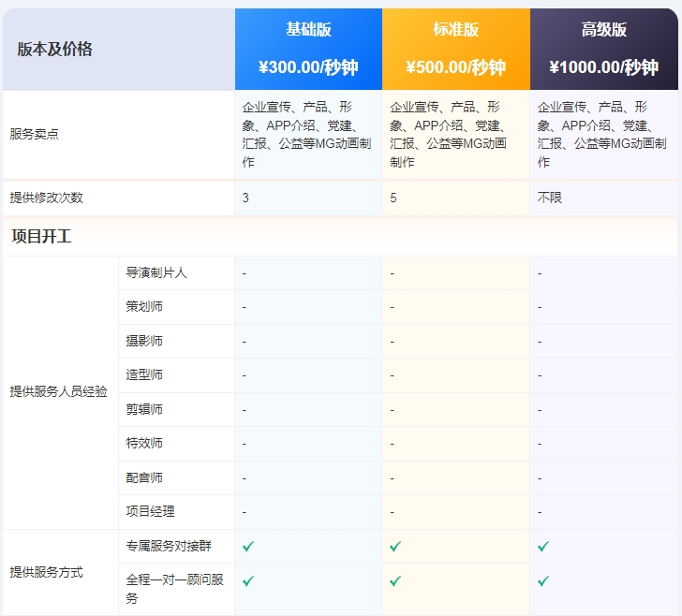The width and height of the screenshot is (682, 616).
Task: Click 高级版 checkmark for 全程一对一顾问服务
Action: [543, 580]
